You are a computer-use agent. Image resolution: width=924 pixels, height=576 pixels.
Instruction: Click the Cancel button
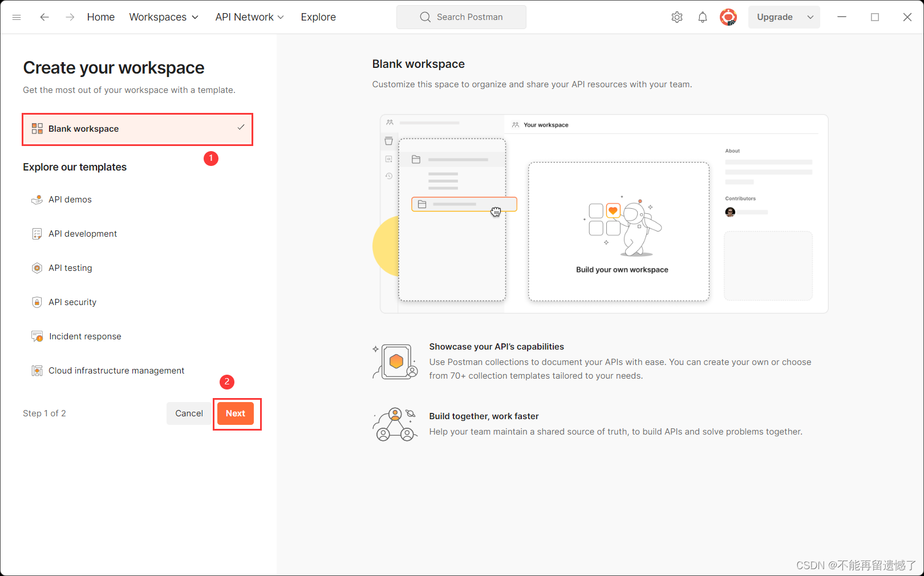(x=189, y=413)
